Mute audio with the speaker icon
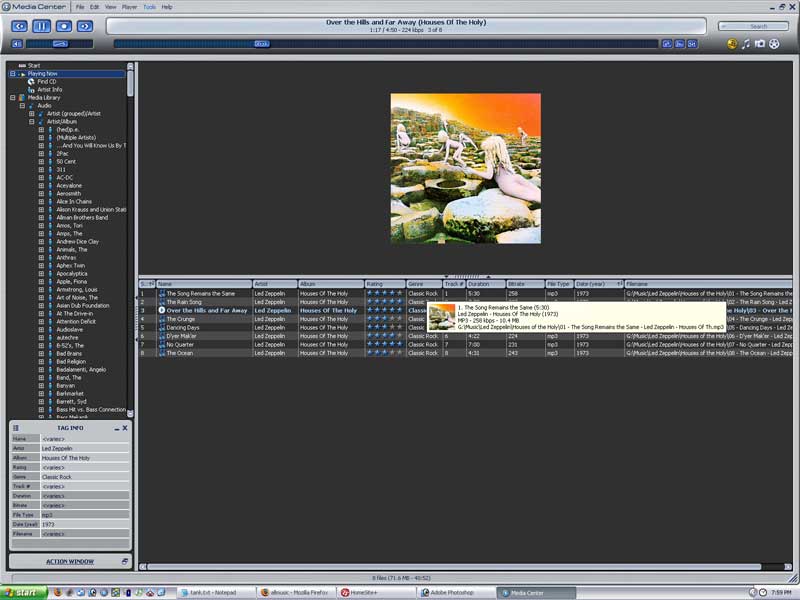800x600 pixels. [x=17, y=44]
